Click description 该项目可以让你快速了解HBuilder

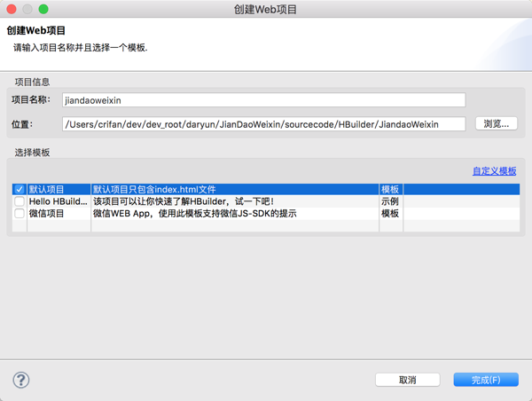tap(184, 201)
